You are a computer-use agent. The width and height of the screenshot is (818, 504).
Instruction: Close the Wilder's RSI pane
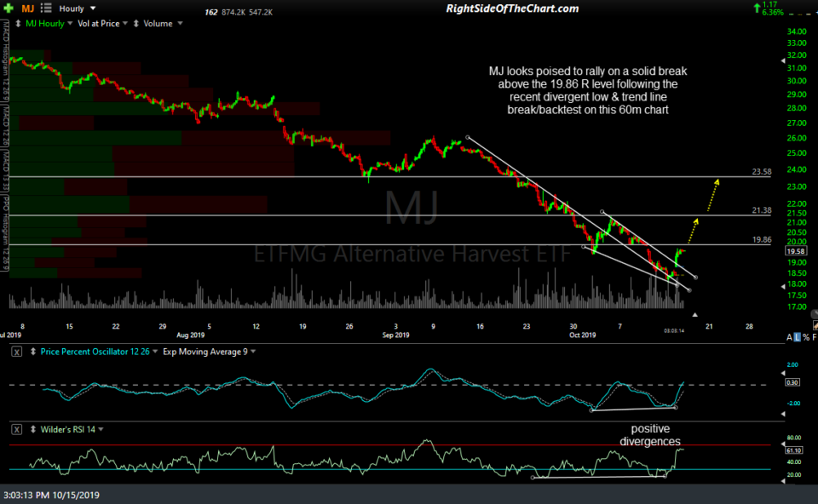[18, 429]
